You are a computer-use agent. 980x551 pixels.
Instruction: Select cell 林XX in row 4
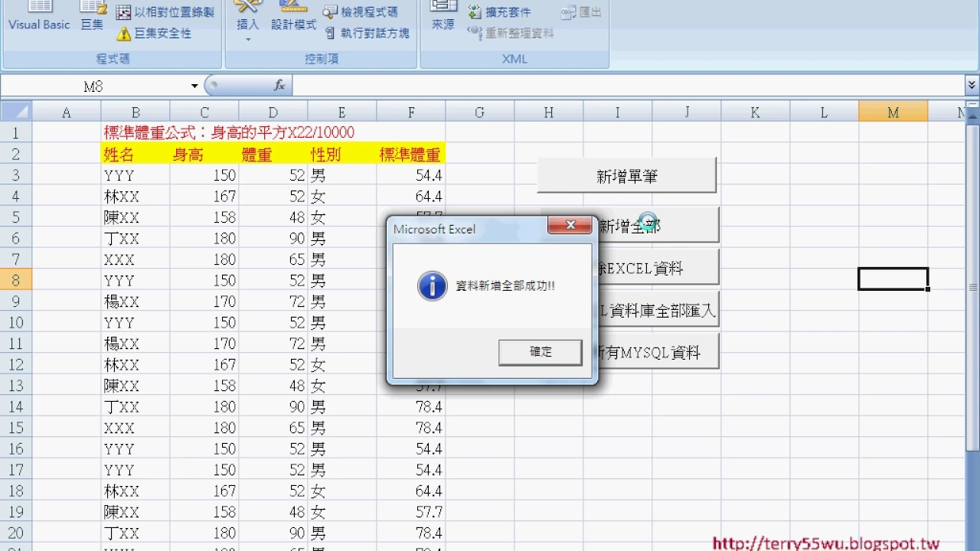(136, 196)
